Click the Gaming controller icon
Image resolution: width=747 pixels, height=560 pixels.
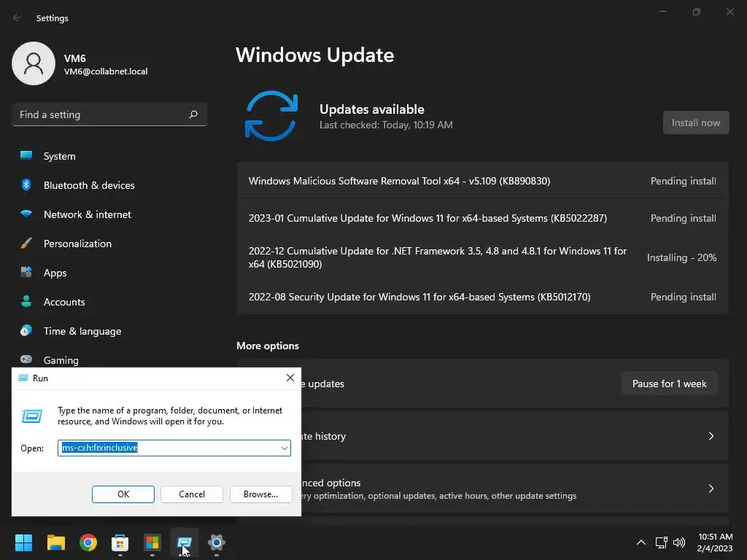(26, 359)
